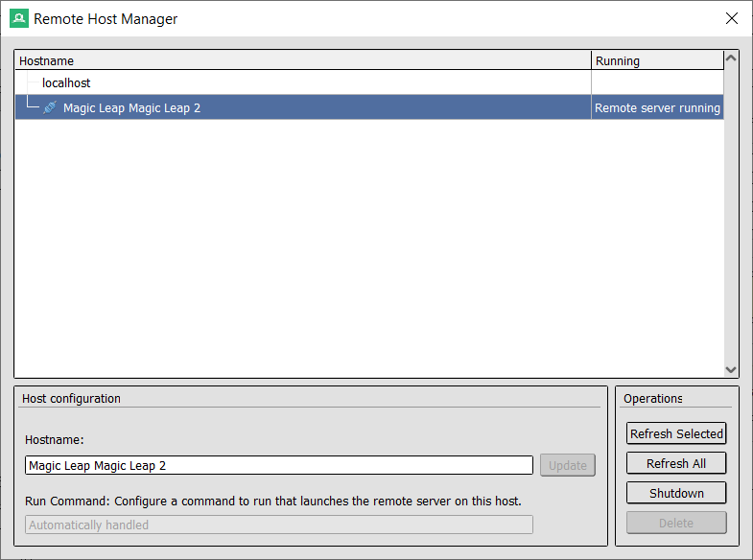Select the Magic Leap Magic Leap 2 host
Screen dimensions: 753x560
[x=131, y=108]
